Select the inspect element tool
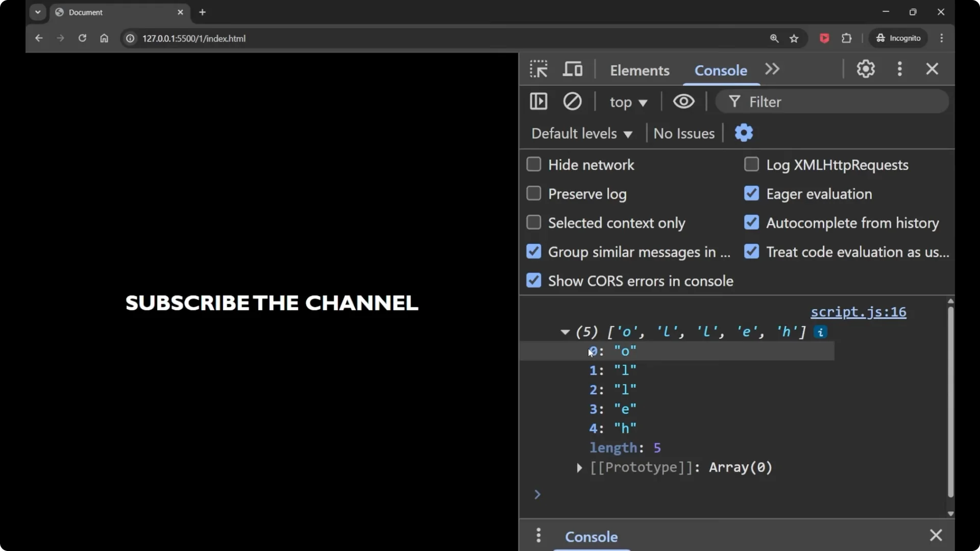Screen dimensions: 980x551 (538, 68)
